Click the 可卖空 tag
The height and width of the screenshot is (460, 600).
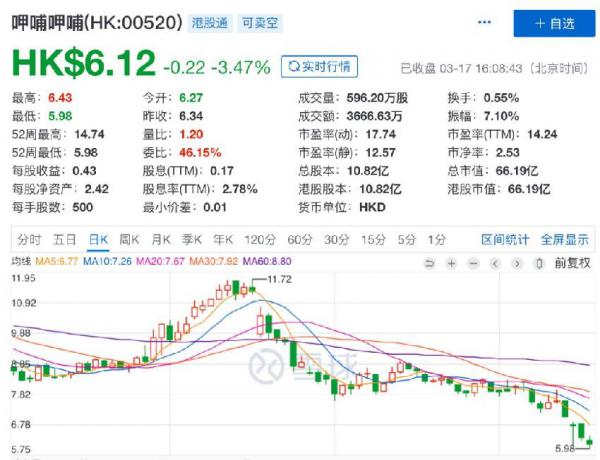260,23
